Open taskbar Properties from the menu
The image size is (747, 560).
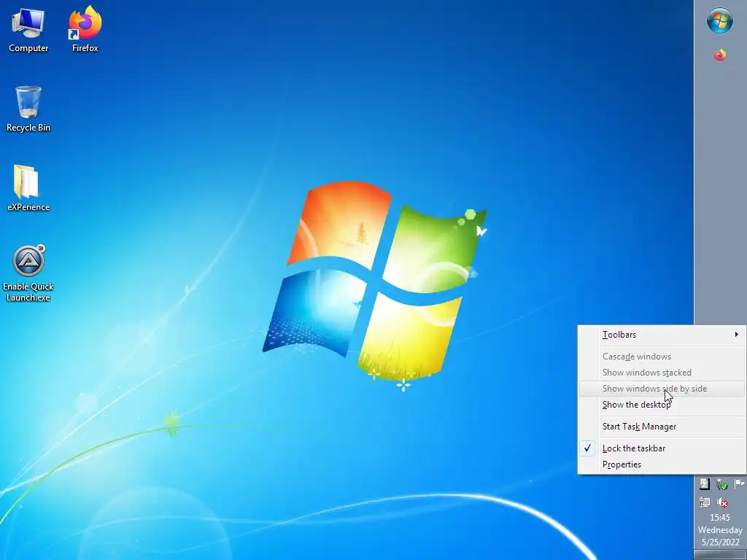(x=662, y=464)
